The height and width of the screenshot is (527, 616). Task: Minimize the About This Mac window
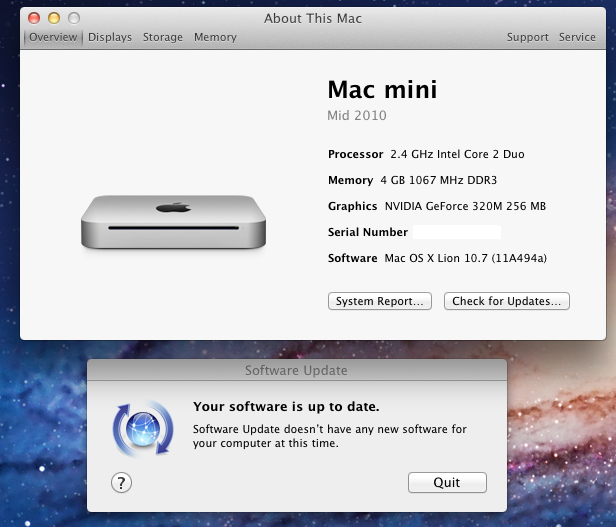click(54, 18)
